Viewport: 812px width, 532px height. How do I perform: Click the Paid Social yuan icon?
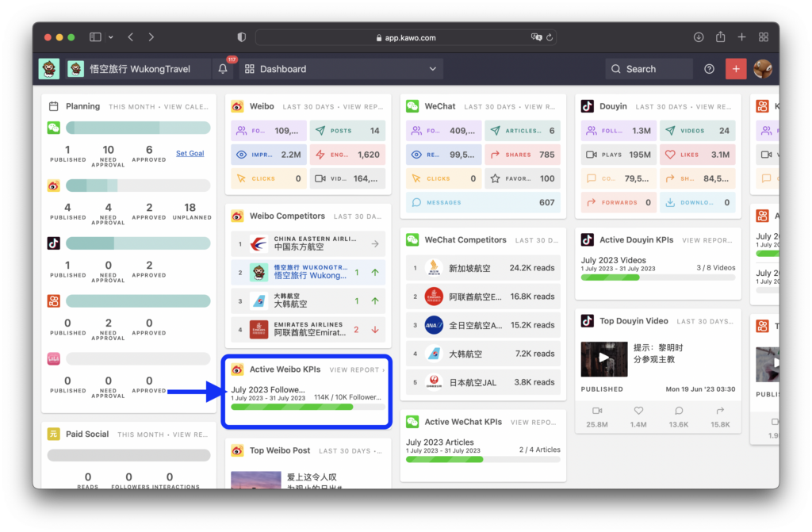coord(53,434)
